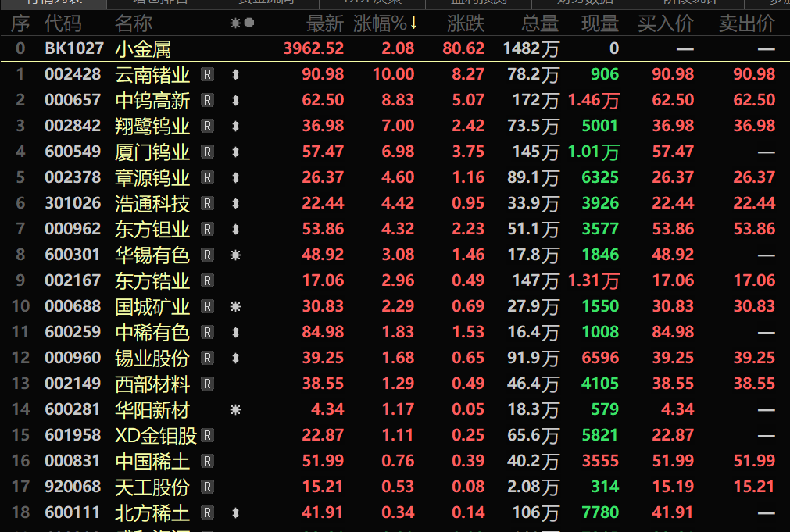Screen dimensions: 790x532
Task: Sort by the 涨跌 column header
Action: [x=466, y=23]
